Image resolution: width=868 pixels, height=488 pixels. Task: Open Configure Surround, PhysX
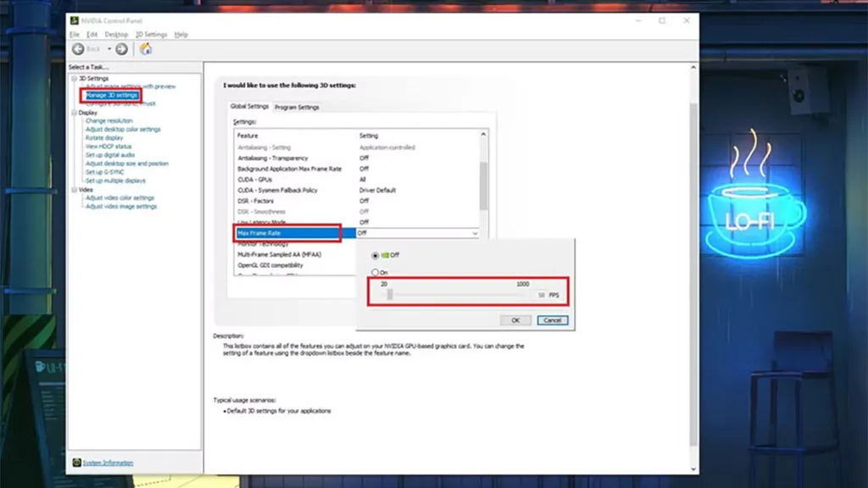point(120,103)
